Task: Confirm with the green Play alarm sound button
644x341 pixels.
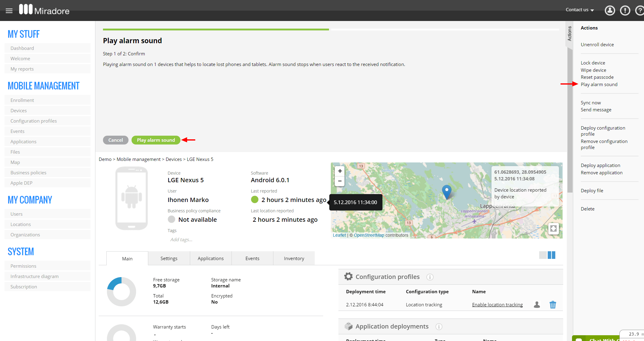Action: click(x=156, y=140)
